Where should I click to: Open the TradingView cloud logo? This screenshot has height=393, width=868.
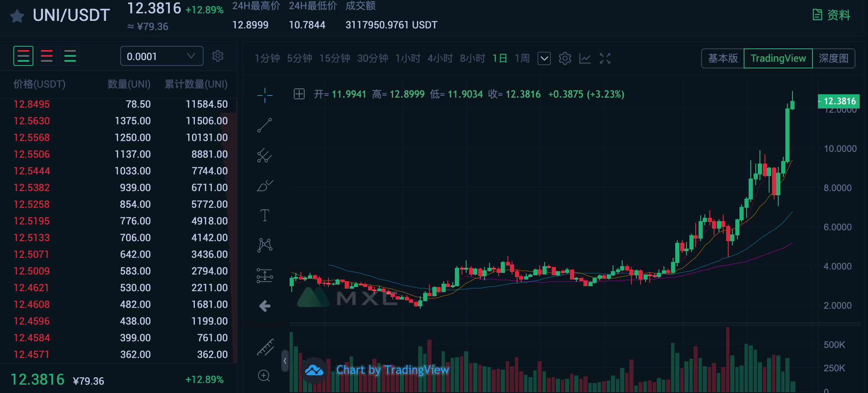click(x=314, y=370)
